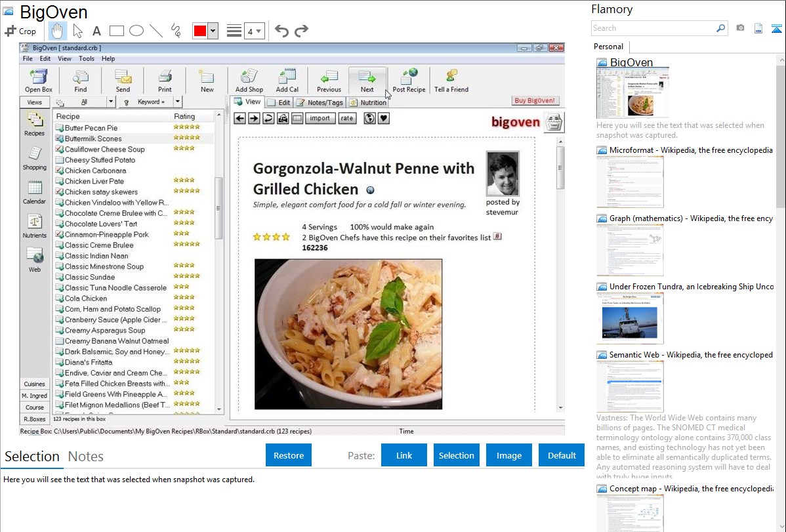
Task: Click the heart favorite icon
Action: (x=383, y=118)
